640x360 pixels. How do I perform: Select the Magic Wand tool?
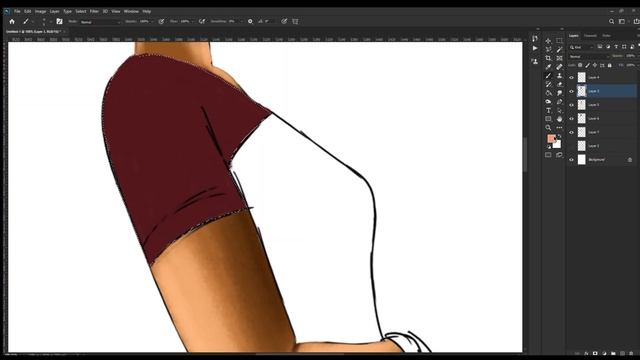coord(559,49)
